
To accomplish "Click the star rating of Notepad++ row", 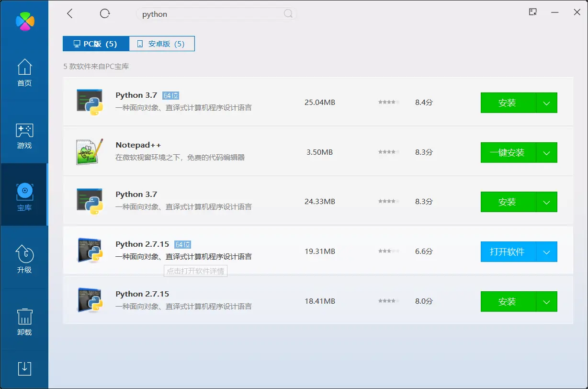I will point(388,152).
